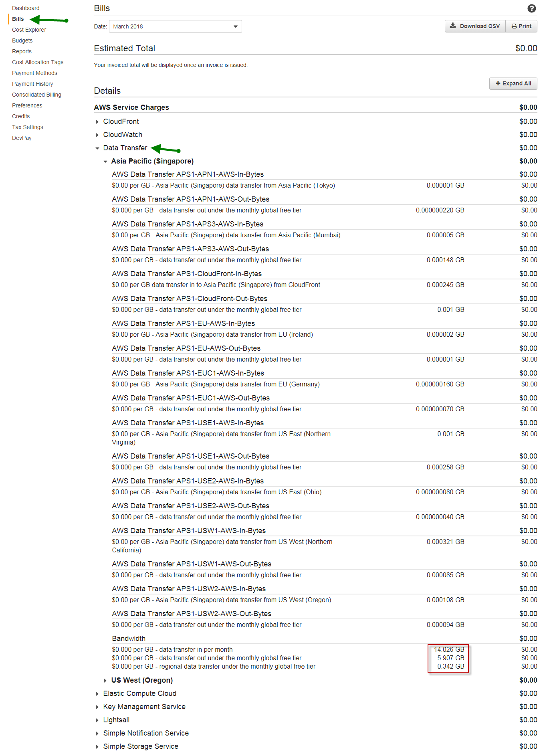Click 'AWS Data Transfer APS1-CloudFront-Out-Bytes' row
The height and width of the screenshot is (756, 541).
pos(324,299)
